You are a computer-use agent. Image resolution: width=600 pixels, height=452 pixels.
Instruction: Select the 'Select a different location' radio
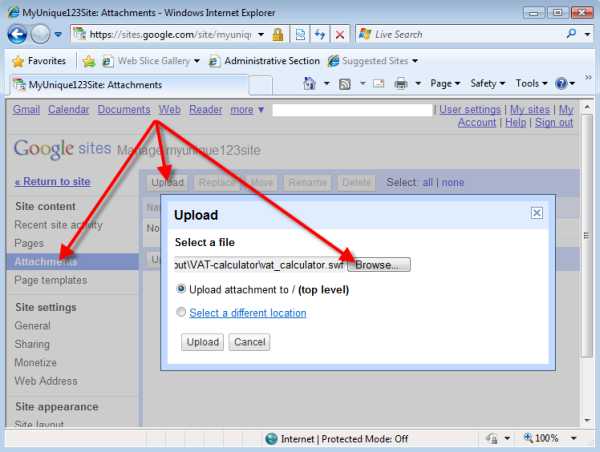click(x=181, y=312)
